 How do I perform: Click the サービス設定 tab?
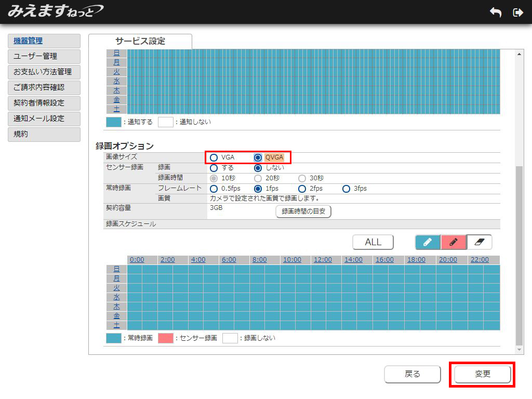(140, 42)
